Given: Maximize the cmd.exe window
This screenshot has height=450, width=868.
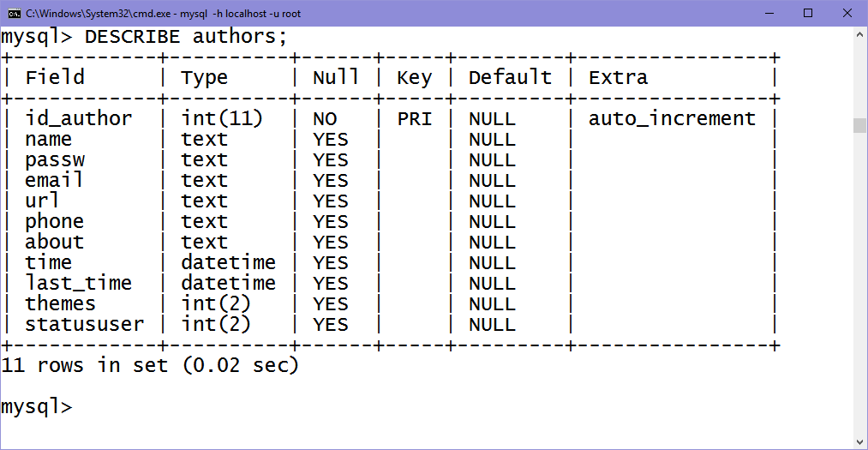Looking at the screenshot, I should point(808,13).
